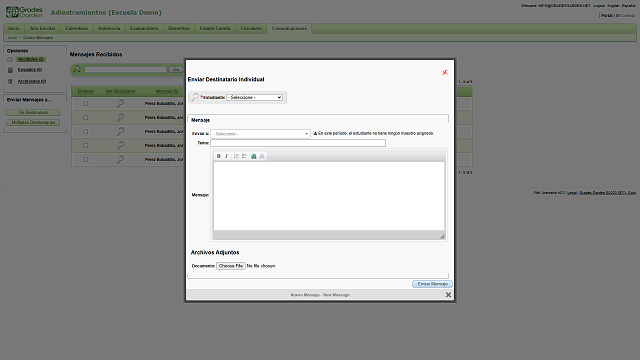This screenshot has width=640, height=360.
Task: View recipients magnifier in fourth message row
Action: tap(120, 145)
